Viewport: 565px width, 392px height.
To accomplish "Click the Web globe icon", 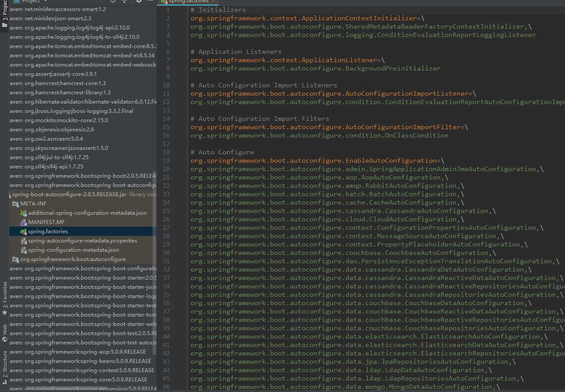I will click(4, 340).
